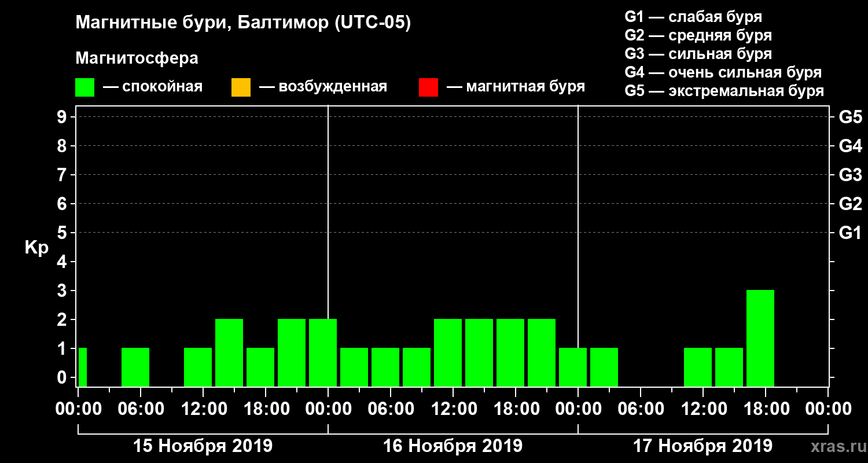Click the tall Kp 3 bar on 17 November
The height and width of the screenshot is (463, 868).
760,338
